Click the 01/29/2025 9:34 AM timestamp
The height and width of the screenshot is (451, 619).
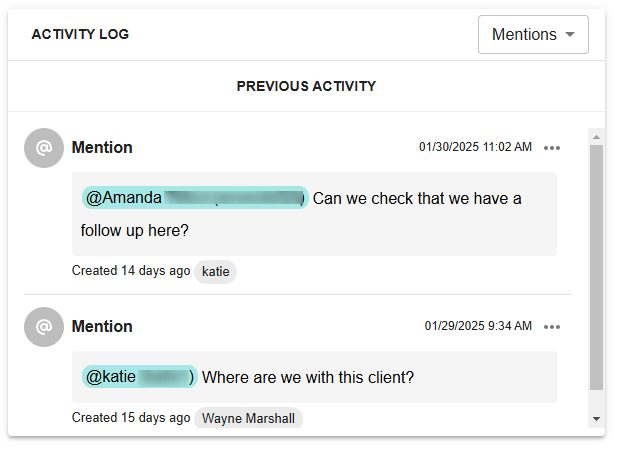478,326
